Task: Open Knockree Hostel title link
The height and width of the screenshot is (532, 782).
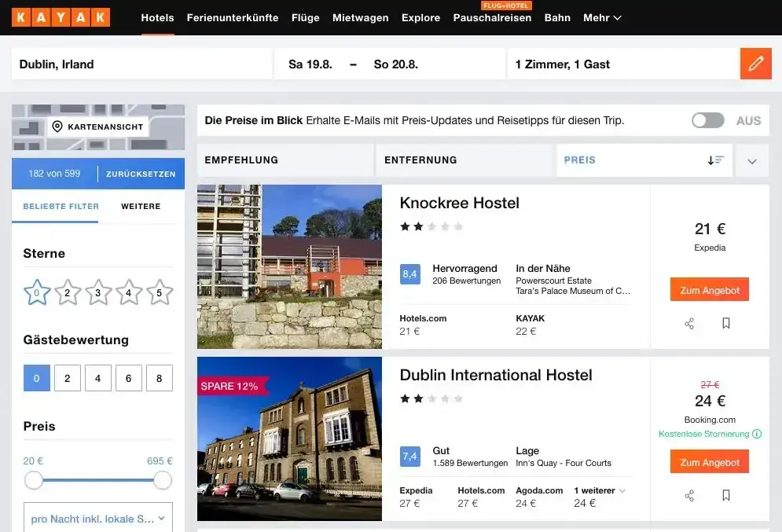Action: pos(459,203)
